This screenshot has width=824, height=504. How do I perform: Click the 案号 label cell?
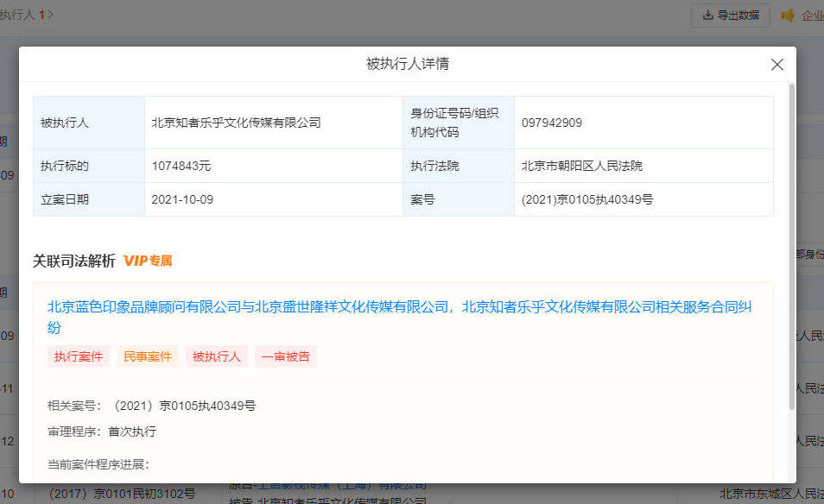coord(459,199)
